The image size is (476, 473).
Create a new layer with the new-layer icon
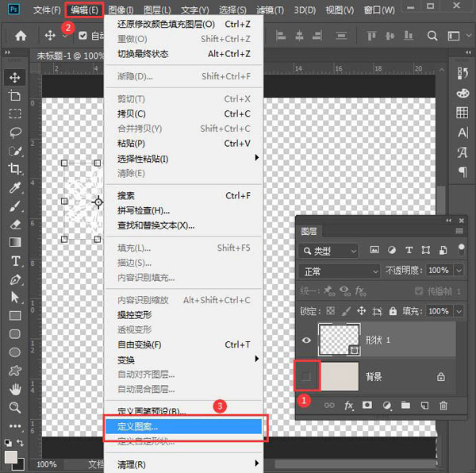click(424, 406)
